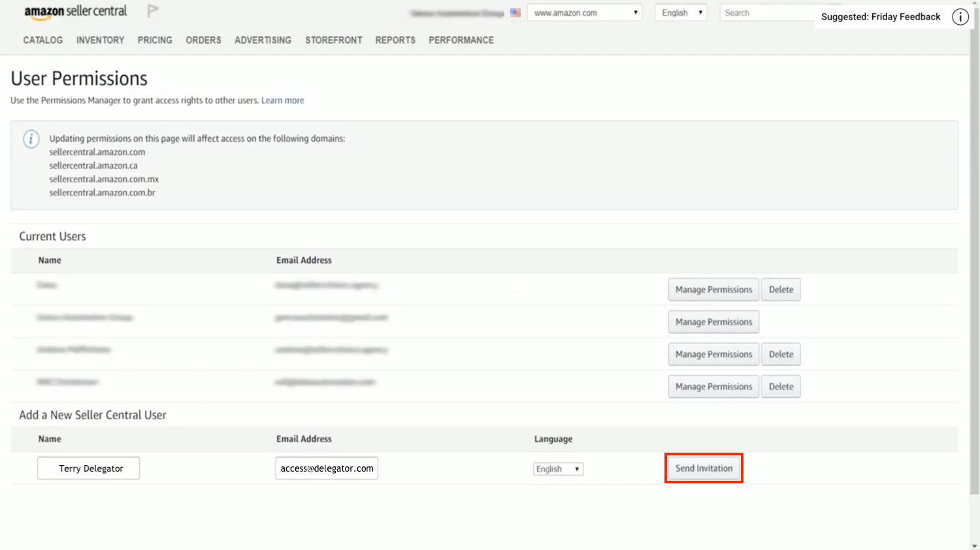Open the PERFORMANCE menu

[x=461, y=40]
